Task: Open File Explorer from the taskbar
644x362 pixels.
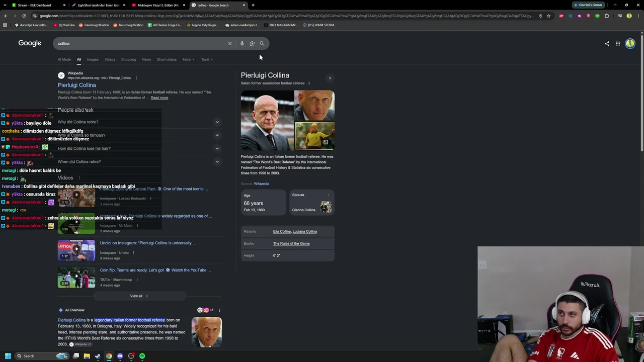Action: click(87, 356)
